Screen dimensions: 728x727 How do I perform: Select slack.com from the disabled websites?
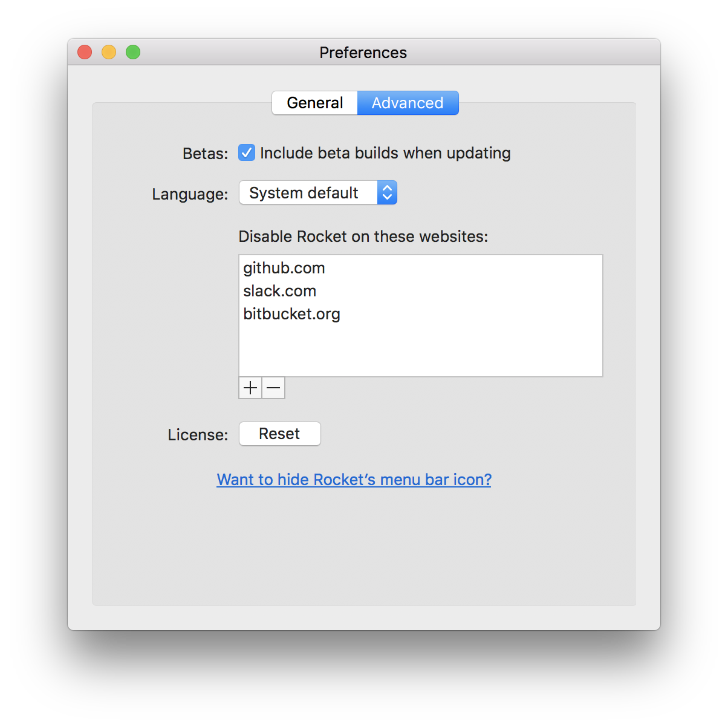coord(279,291)
